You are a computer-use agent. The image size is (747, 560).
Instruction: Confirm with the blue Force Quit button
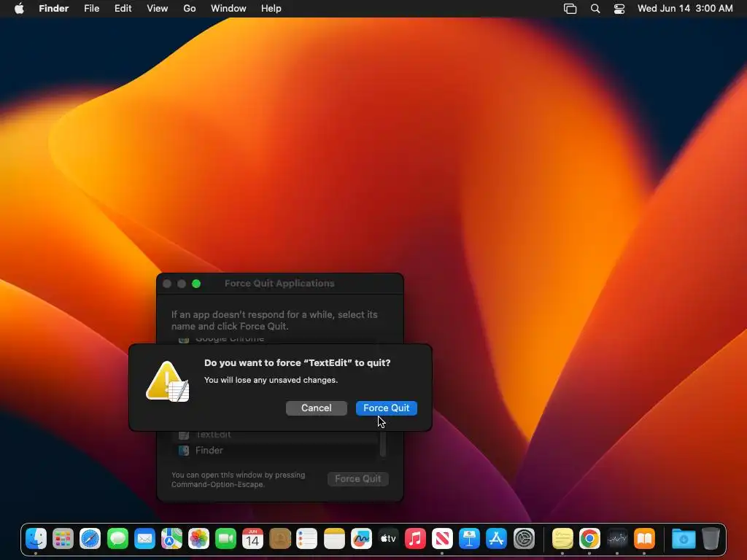click(387, 408)
